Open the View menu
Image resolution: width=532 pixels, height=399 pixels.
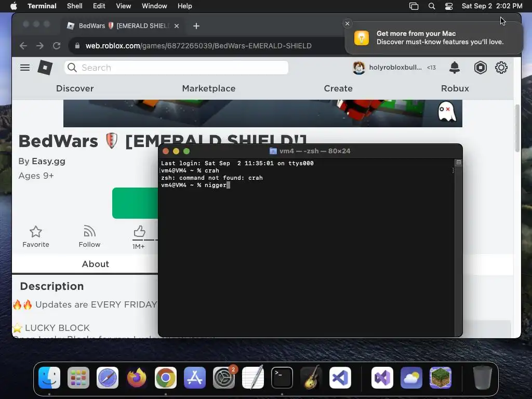pos(123,6)
